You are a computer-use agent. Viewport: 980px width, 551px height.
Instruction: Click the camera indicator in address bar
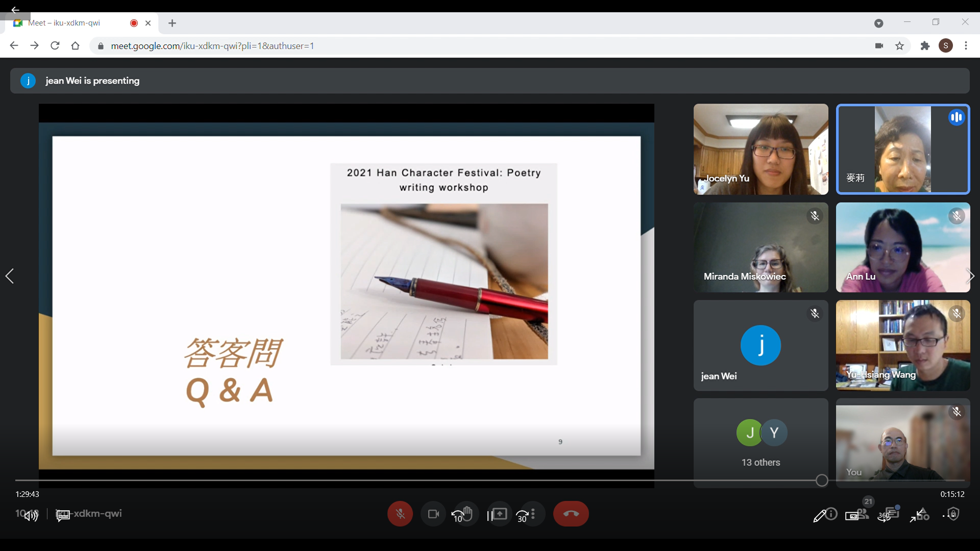tap(879, 46)
